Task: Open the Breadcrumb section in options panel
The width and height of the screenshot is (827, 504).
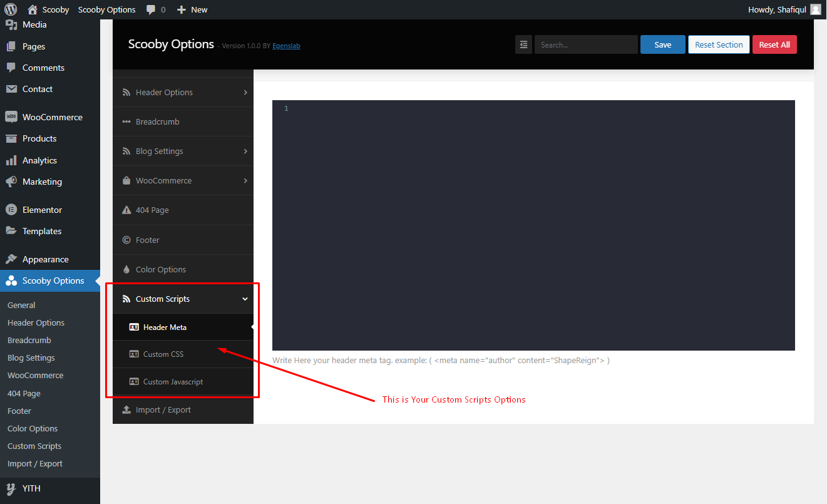Action: click(183, 121)
